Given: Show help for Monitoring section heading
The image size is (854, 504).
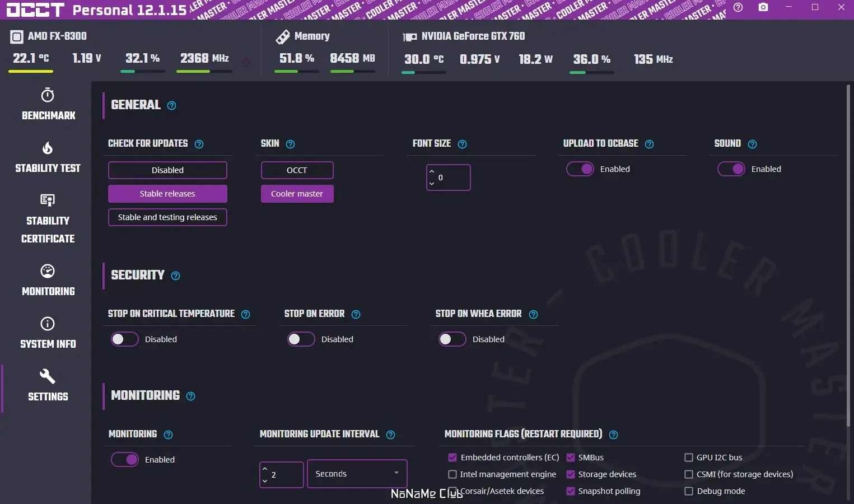Looking at the screenshot, I should point(190,396).
